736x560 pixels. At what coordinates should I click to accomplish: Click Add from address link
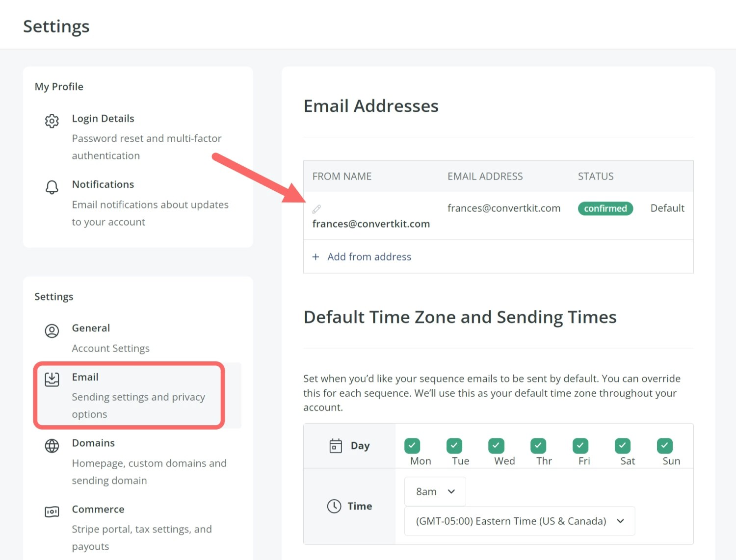(x=369, y=257)
